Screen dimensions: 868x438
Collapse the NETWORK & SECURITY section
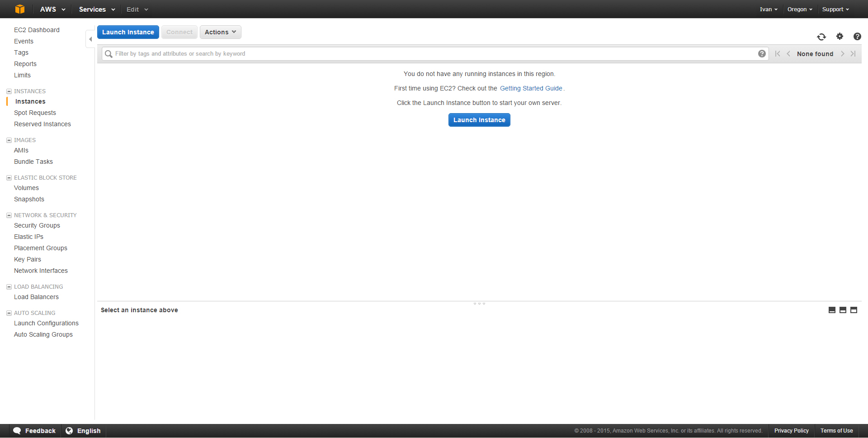tap(9, 215)
